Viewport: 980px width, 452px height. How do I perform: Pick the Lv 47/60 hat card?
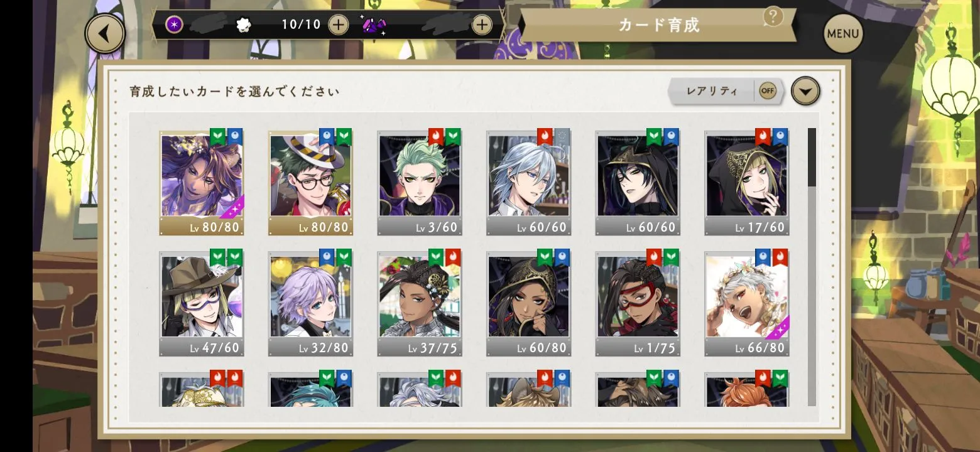tap(202, 303)
